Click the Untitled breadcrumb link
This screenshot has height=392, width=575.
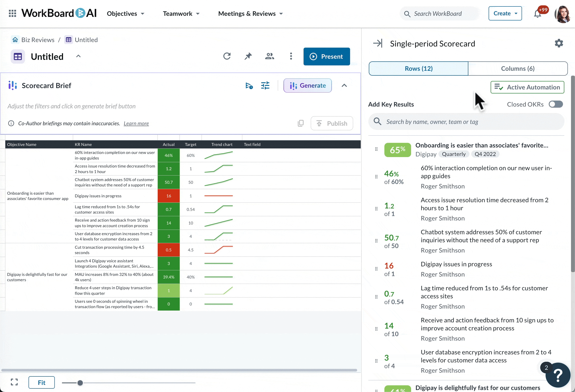pos(86,40)
